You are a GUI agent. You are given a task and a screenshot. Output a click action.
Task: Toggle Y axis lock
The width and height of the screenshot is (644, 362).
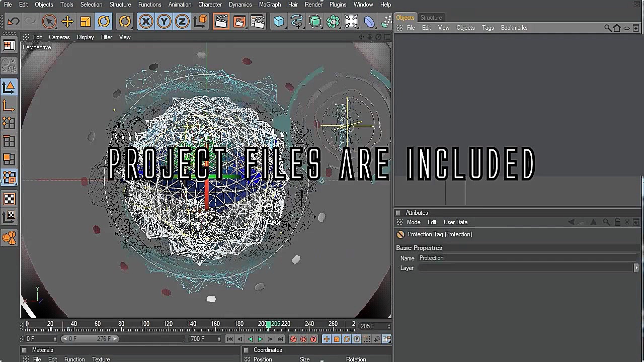tap(164, 21)
